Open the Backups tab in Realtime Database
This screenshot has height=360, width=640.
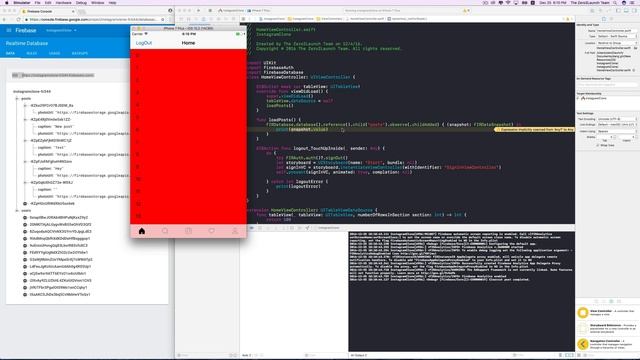click(x=80, y=53)
